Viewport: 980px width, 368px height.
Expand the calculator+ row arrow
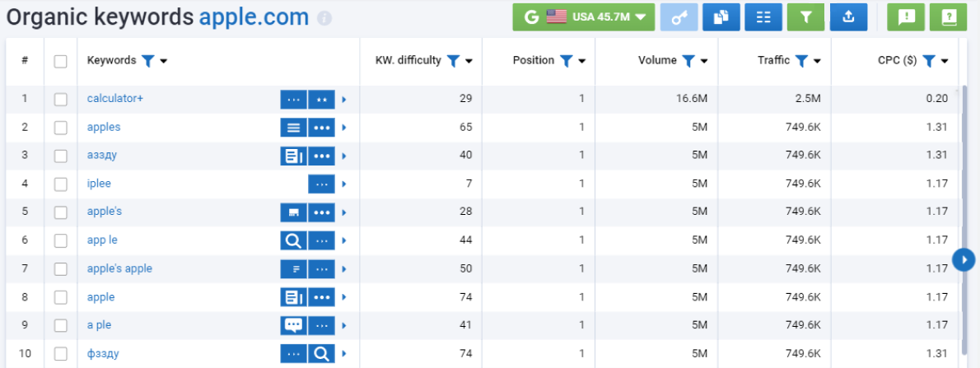tap(343, 100)
